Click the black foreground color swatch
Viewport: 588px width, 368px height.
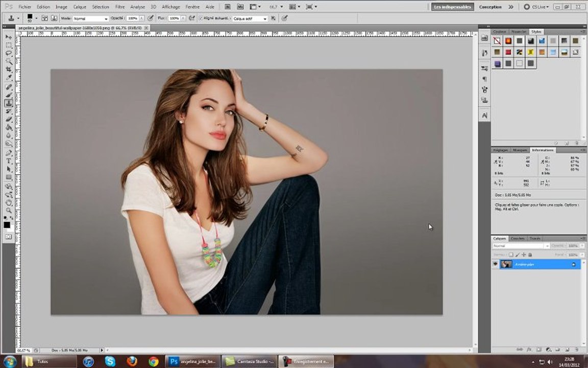tap(7, 225)
